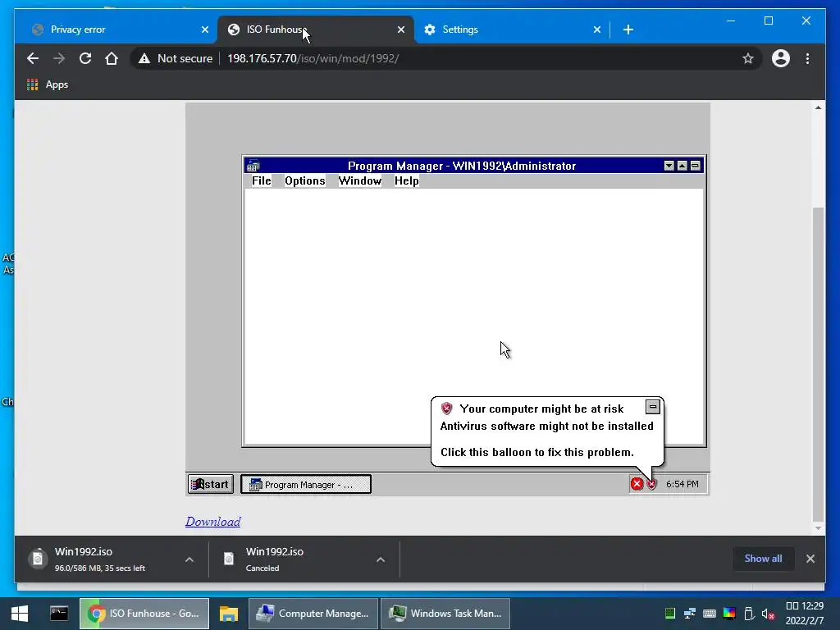840x630 pixels.
Task: Open the File menu in Program Manager
Action: click(262, 181)
